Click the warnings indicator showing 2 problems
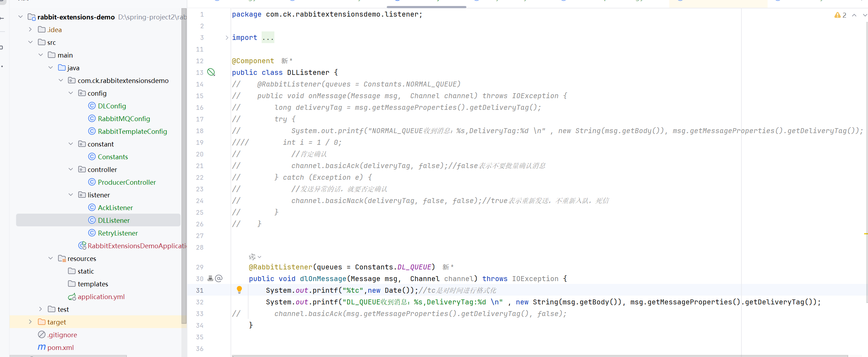Image resolution: width=868 pixels, height=357 pixels. [x=840, y=15]
